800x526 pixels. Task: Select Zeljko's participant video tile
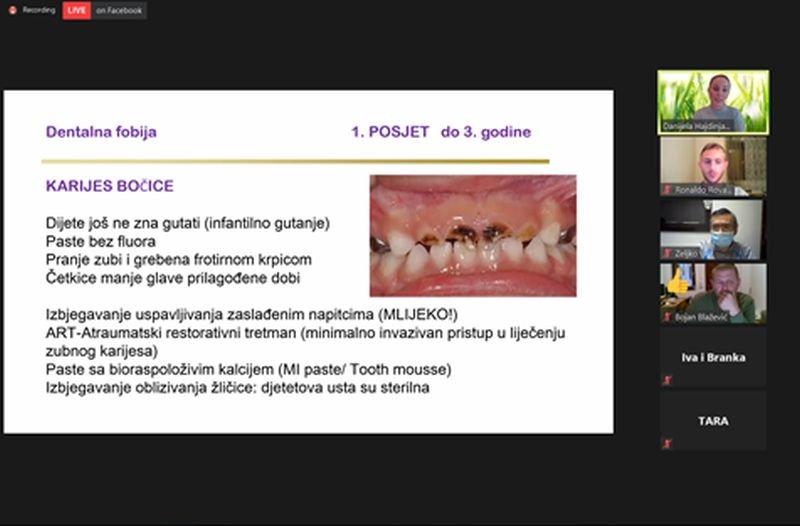[713, 230]
